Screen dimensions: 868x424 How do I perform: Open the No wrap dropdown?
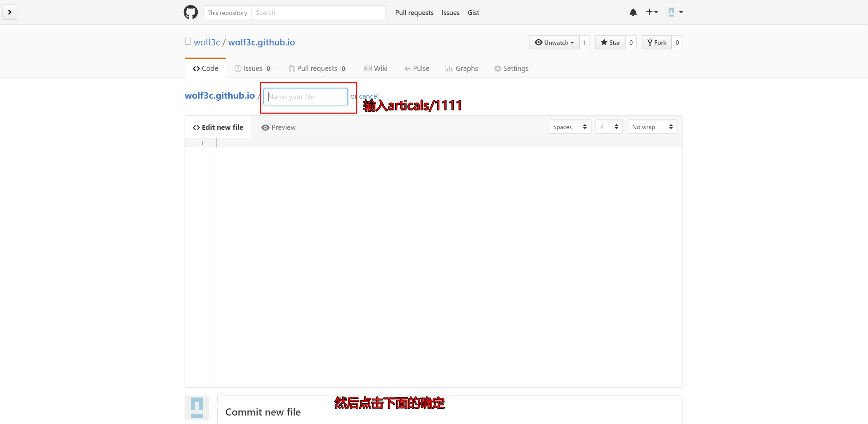[x=652, y=127]
